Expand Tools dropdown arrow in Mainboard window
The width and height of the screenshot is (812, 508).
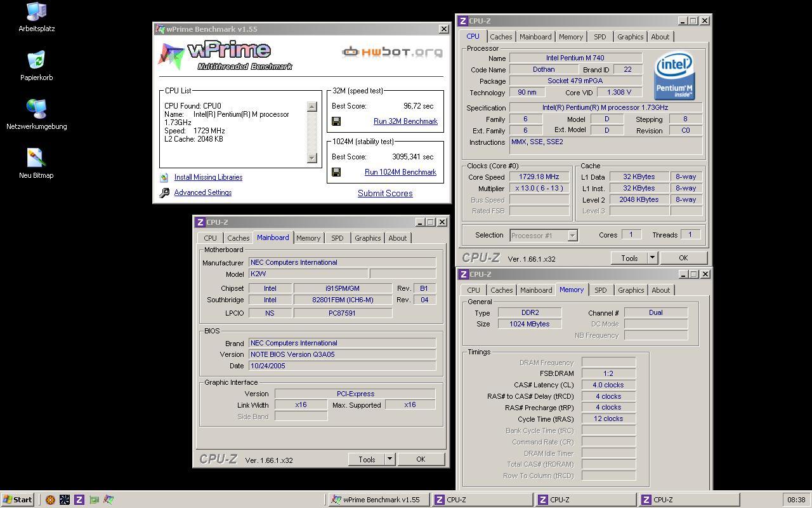pyautogui.click(x=390, y=459)
